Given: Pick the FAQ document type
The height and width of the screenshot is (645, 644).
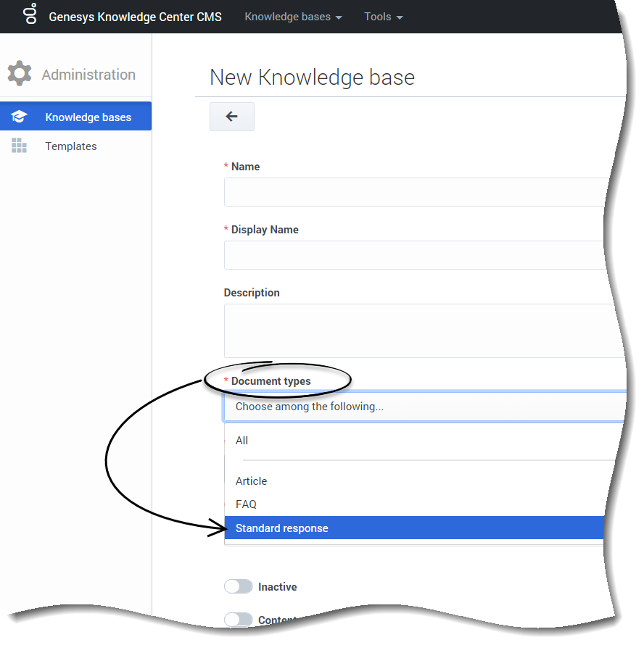Looking at the screenshot, I should (x=247, y=504).
